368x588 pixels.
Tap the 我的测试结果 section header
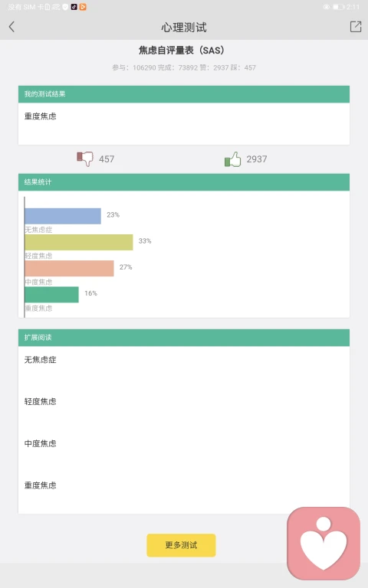tap(184, 94)
